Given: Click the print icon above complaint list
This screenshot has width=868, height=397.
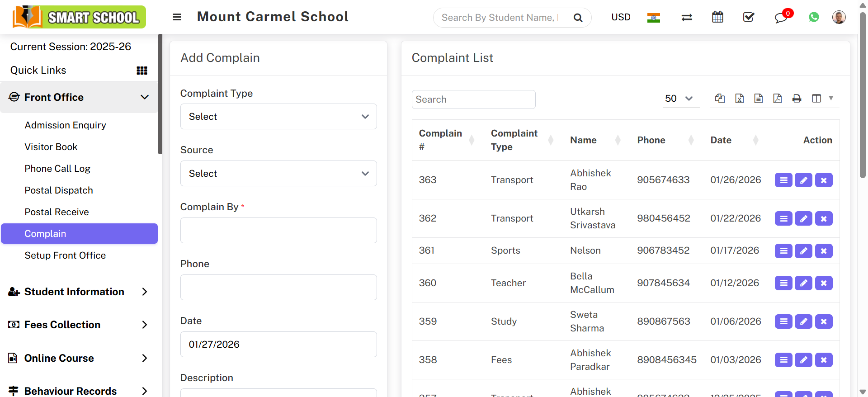Looking at the screenshot, I should (797, 99).
